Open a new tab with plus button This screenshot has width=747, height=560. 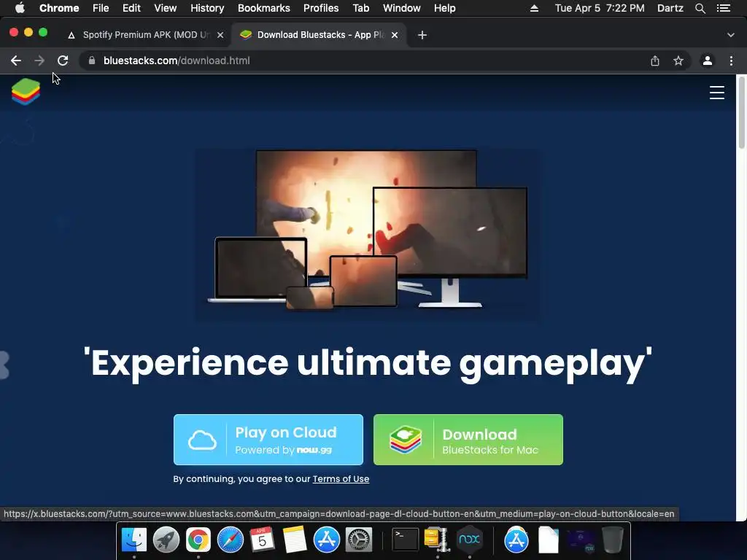coord(422,35)
